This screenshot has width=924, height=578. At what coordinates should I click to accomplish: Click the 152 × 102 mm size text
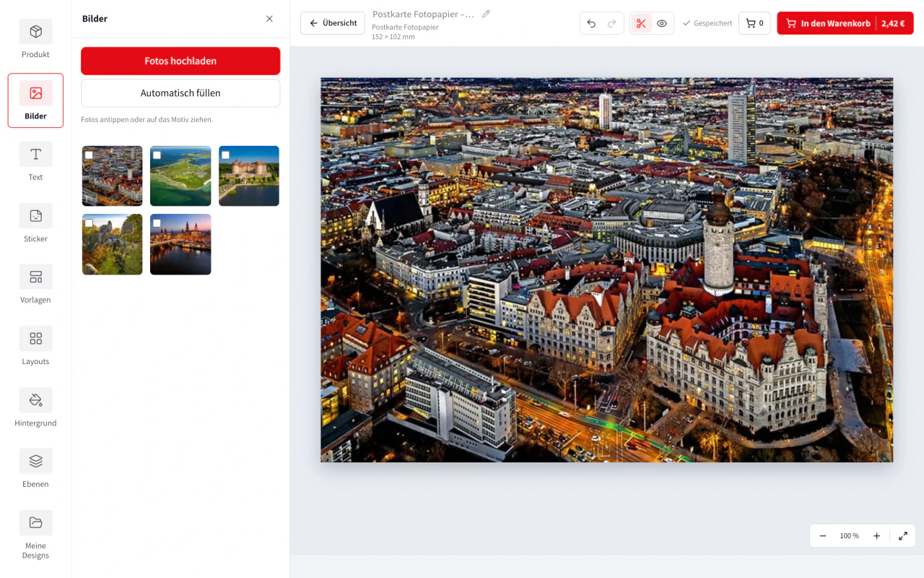(x=393, y=37)
